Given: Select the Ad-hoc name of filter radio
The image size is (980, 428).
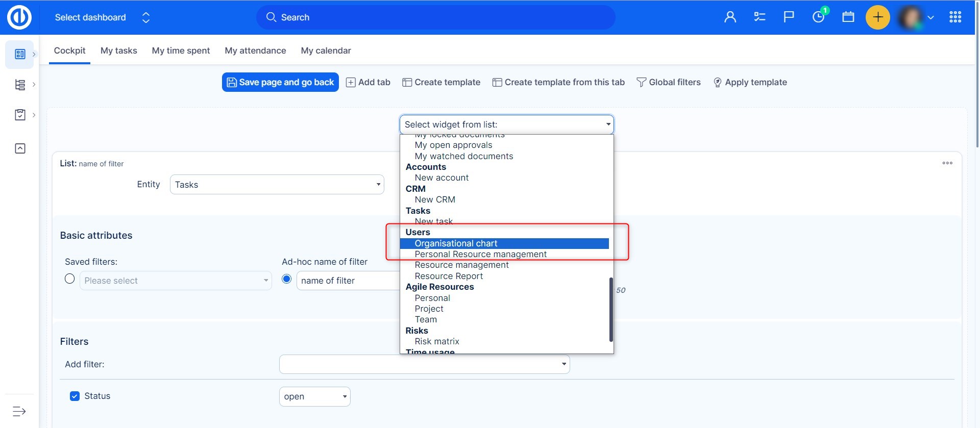Looking at the screenshot, I should (x=287, y=279).
